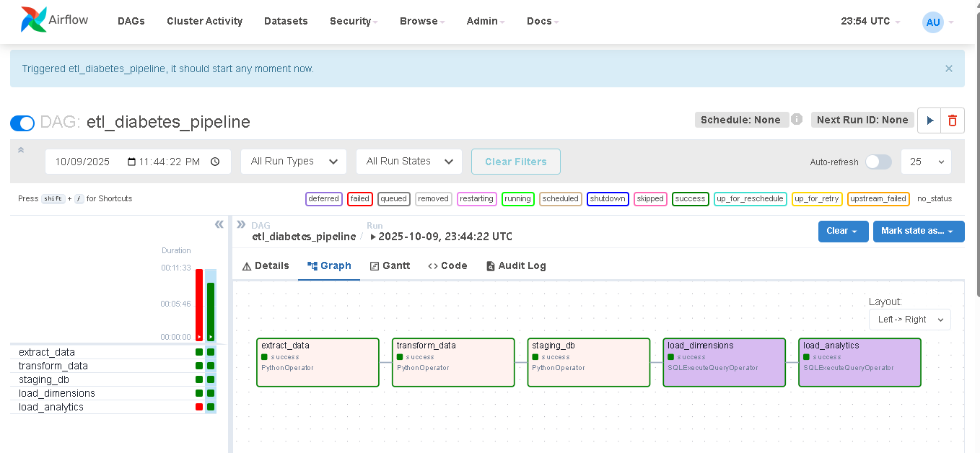
Task: Select the staging_db node in the graph
Action: click(x=589, y=362)
